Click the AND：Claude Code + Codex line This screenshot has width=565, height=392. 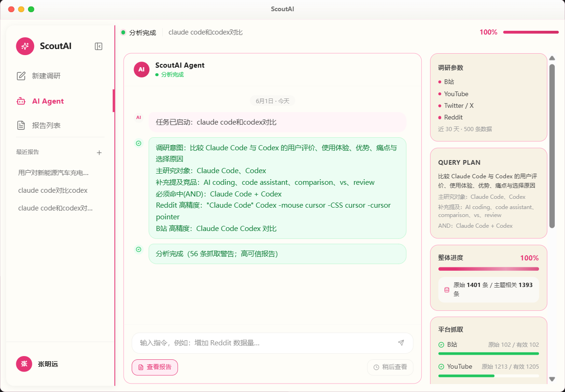click(x=475, y=226)
